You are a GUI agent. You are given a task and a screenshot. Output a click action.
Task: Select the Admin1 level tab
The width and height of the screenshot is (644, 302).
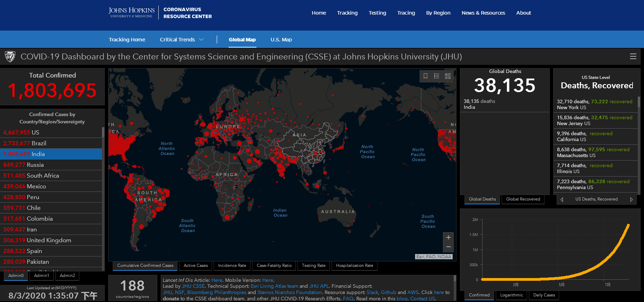pyautogui.click(x=41, y=276)
